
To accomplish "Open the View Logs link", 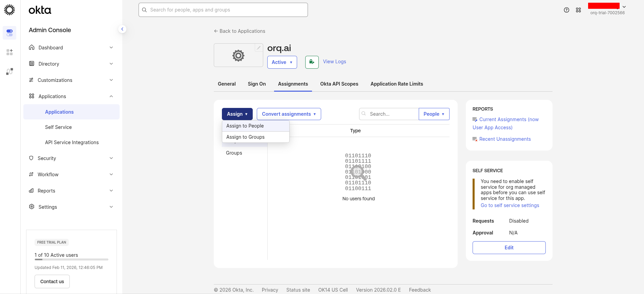I will [x=334, y=62].
